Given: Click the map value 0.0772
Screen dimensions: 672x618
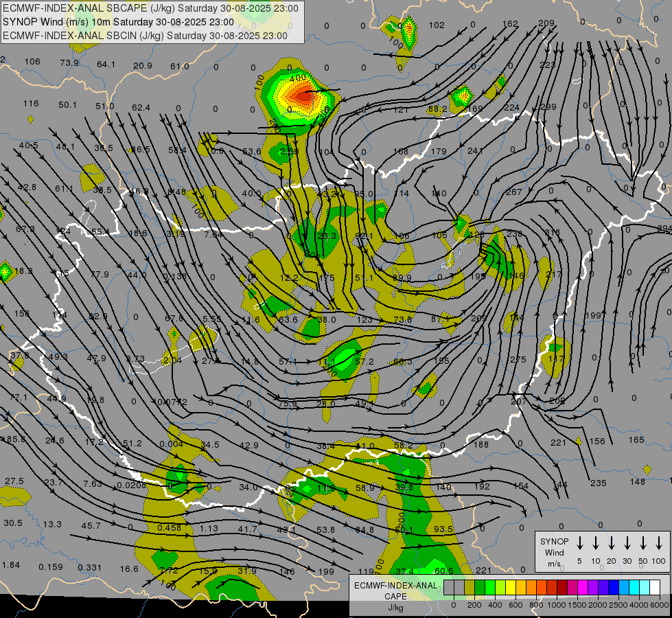Looking at the screenshot, I should (172, 402).
